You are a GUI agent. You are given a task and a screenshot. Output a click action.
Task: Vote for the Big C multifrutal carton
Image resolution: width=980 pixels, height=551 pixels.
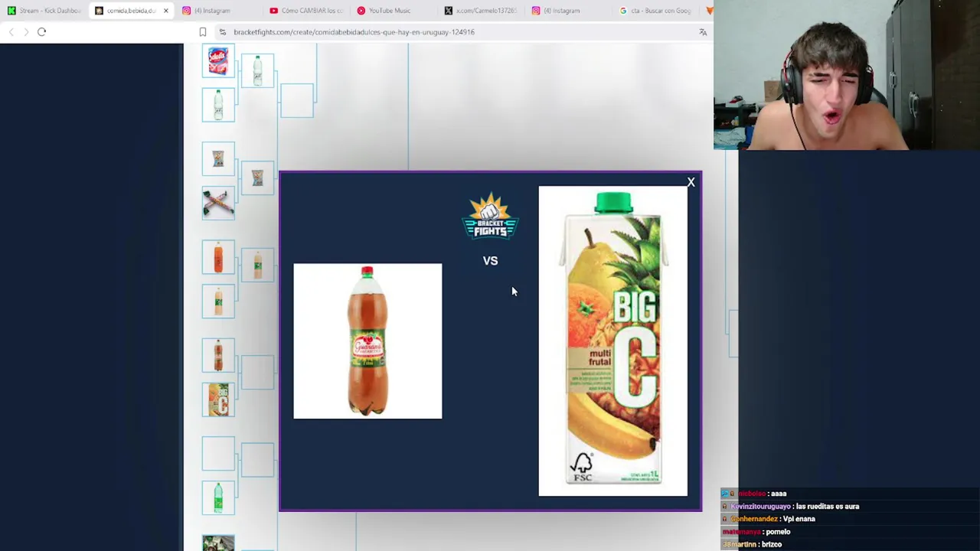[x=612, y=341]
